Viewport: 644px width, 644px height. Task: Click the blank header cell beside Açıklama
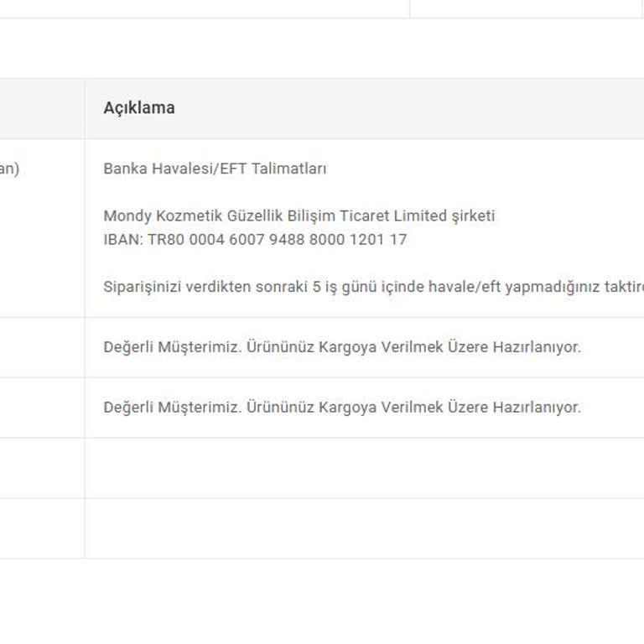[x=42, y=108]
